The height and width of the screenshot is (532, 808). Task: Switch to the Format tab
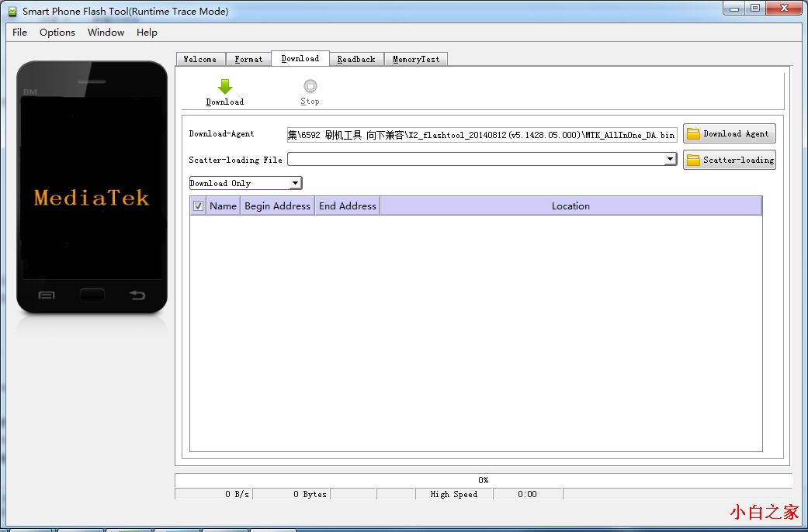click(x=248, y=59)
